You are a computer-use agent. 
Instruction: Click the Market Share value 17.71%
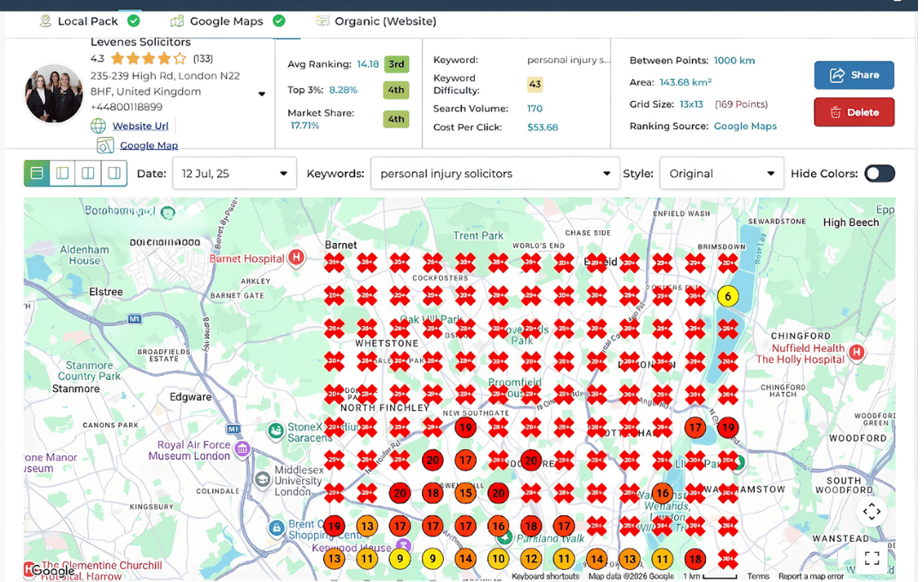tap(305, 125)
